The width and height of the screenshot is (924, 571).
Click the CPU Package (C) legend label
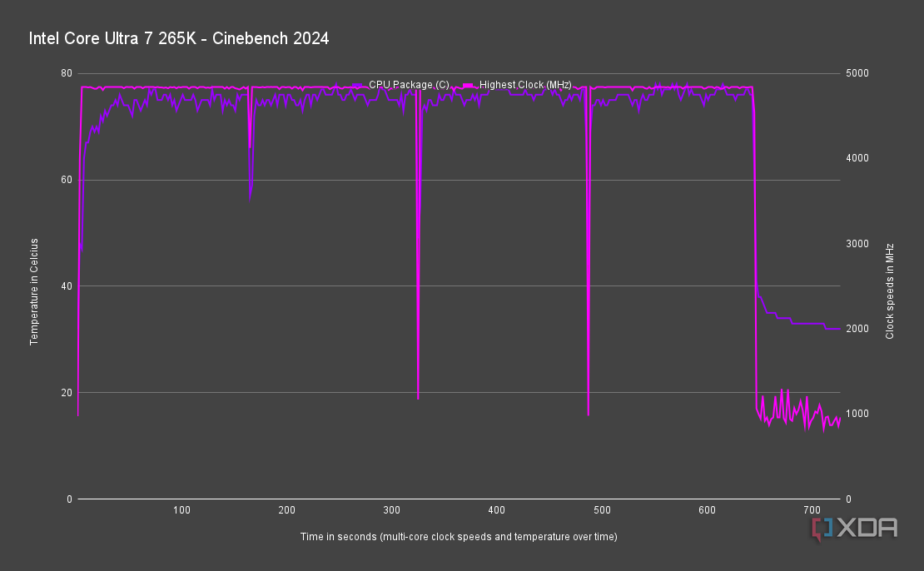(x=409, y=85)
